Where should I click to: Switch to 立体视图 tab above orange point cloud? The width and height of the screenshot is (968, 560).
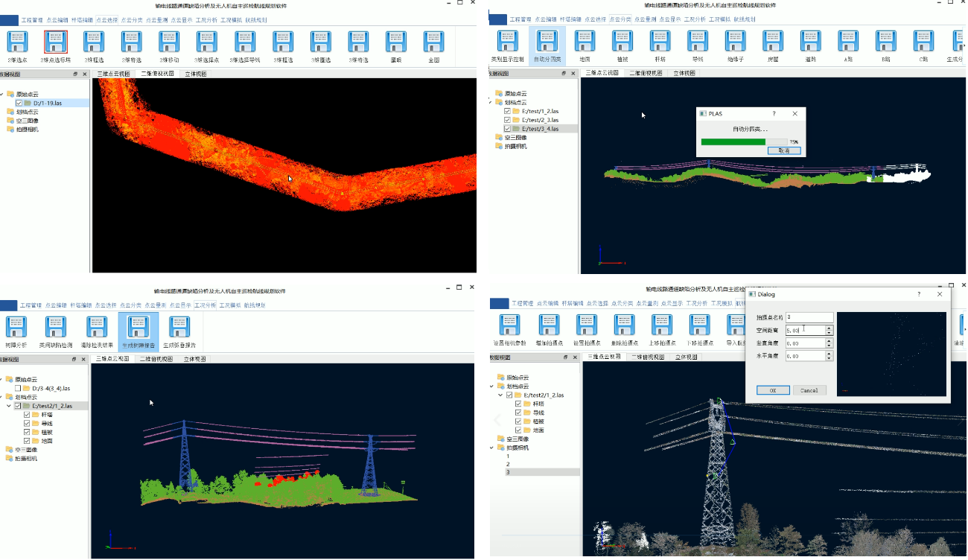[x=195, y=74]
